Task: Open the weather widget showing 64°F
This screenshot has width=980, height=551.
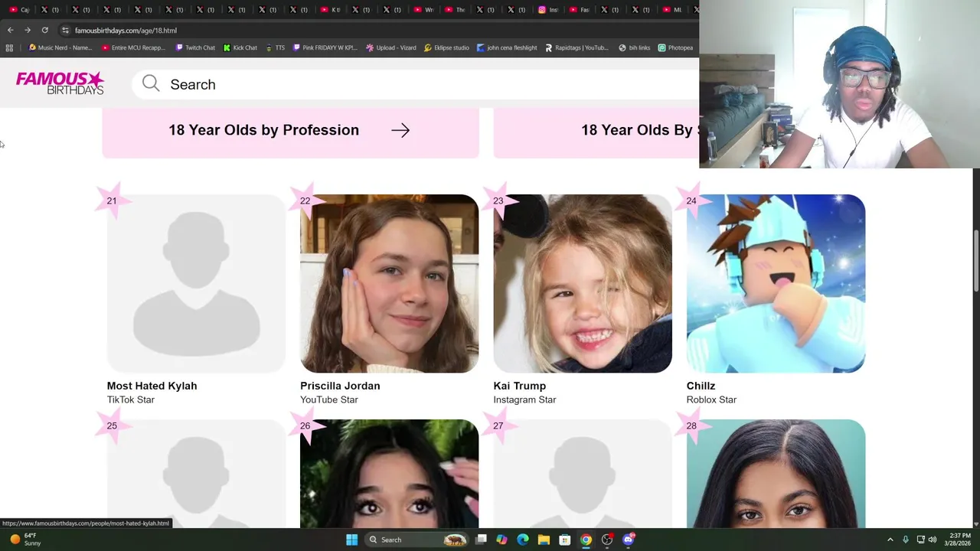Action: click(x=25, y=540)
